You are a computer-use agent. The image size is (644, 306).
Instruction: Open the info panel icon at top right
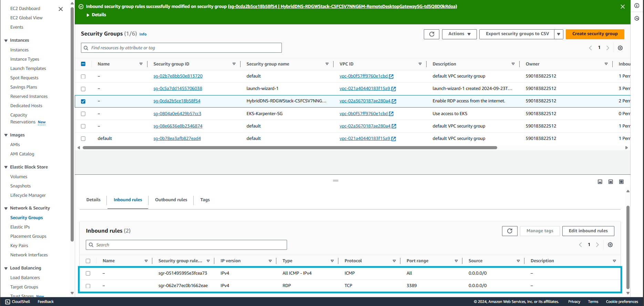pyautogui.click(x=637, y=6)
